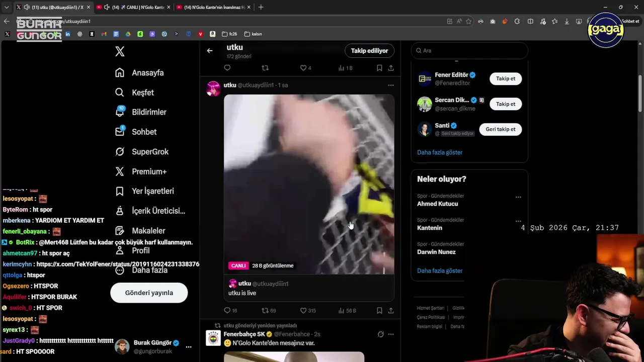Open Google Drive bookmark in the bookmarks bar

(128, 34)
